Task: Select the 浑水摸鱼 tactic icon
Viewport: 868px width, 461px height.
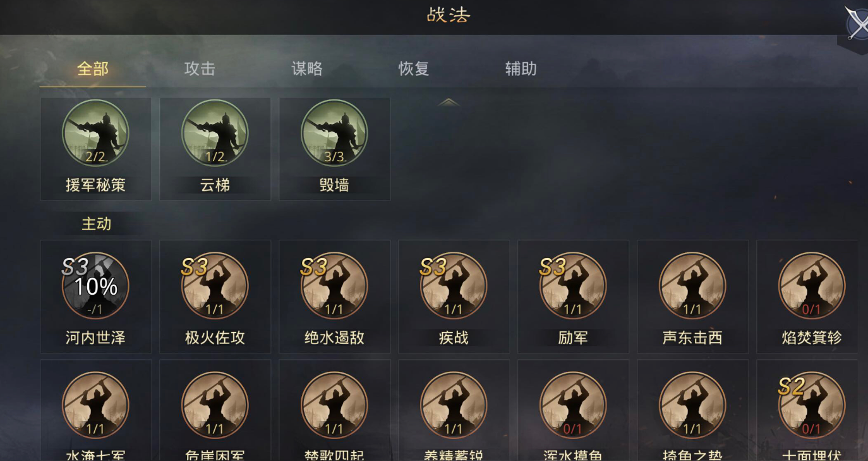Action: point(573,405)
